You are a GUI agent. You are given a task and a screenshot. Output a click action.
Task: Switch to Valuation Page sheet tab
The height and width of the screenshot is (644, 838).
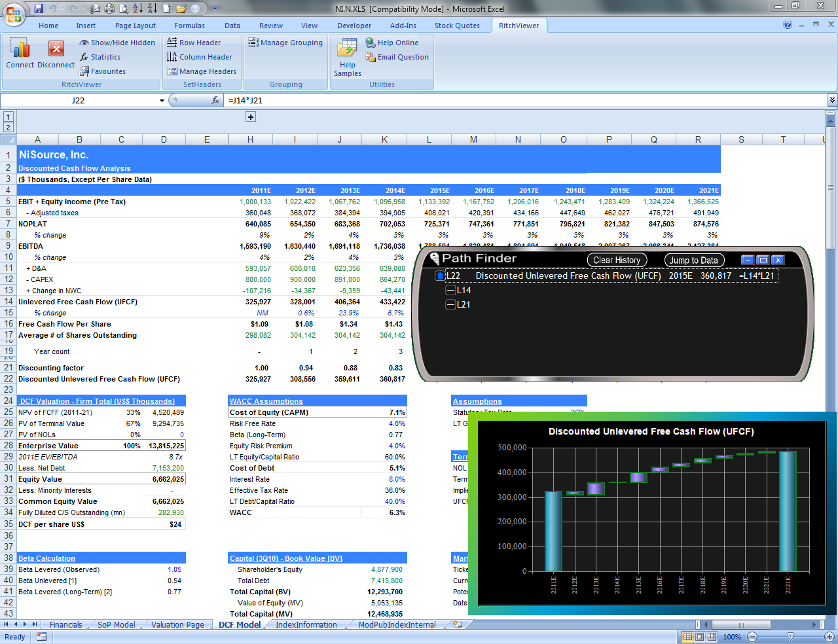(x=177, y=624)
